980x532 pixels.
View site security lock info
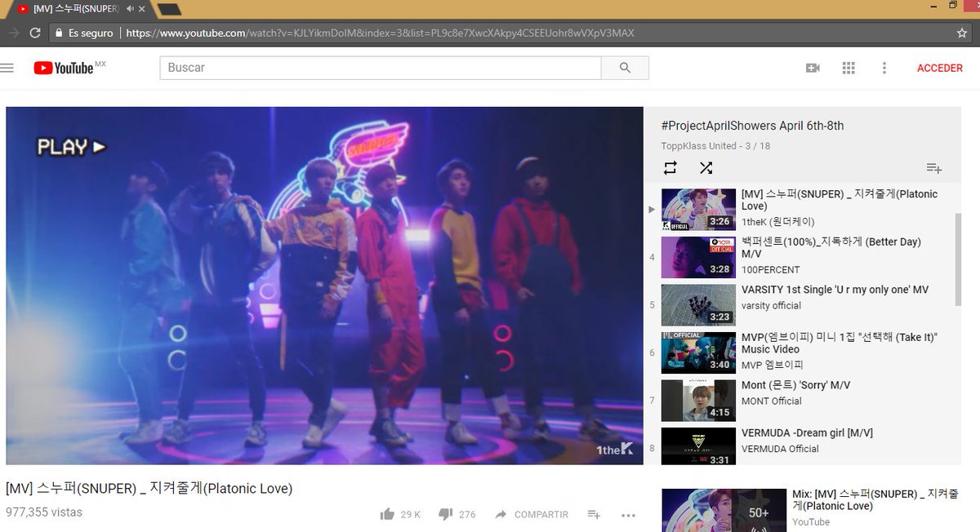click(58, 33)
